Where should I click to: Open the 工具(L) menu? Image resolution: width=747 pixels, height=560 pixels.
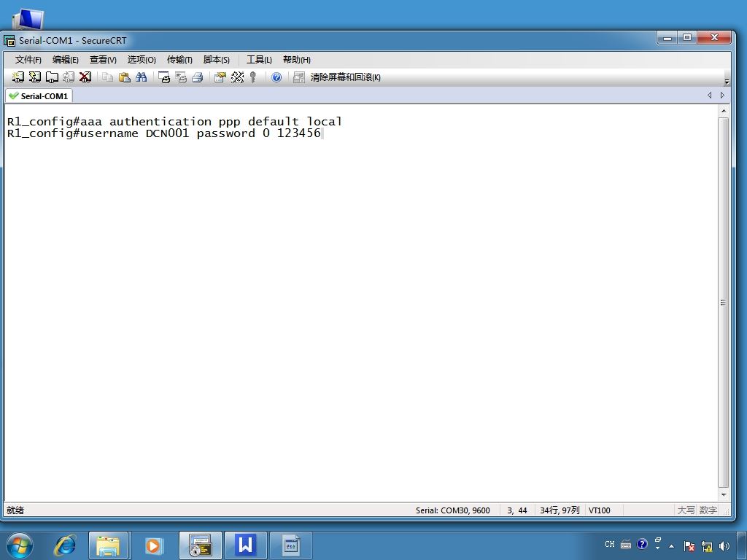point(259,60)
